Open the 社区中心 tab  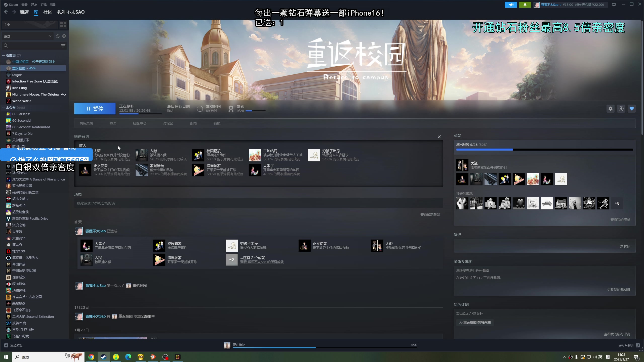pyautogui.click(x=140, y=123)
